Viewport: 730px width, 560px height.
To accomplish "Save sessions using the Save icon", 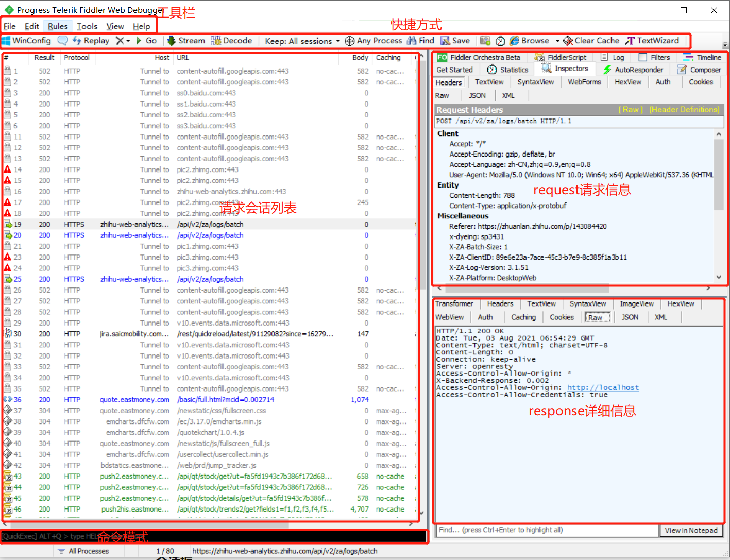I will point(455,41).
